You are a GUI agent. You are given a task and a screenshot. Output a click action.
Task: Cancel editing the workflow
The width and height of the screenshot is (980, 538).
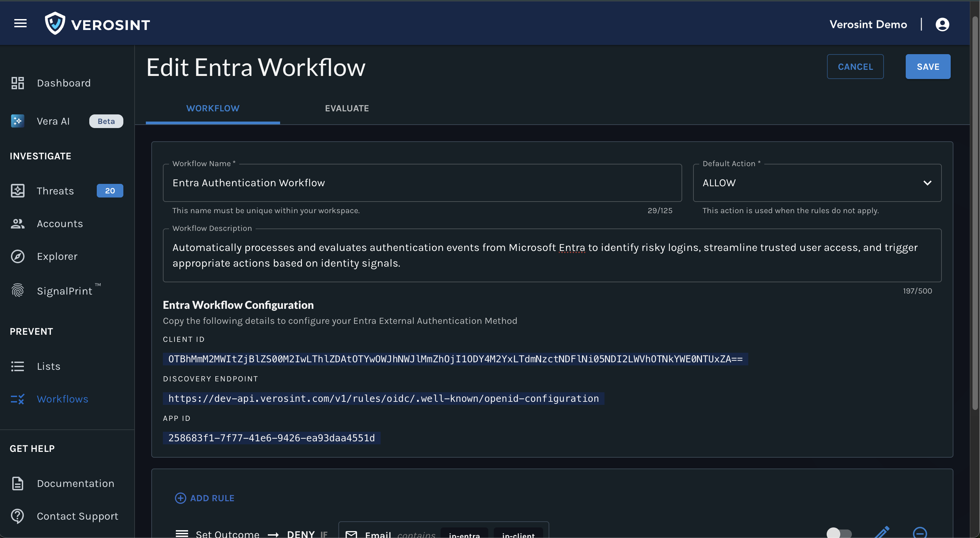pos(855,66)
